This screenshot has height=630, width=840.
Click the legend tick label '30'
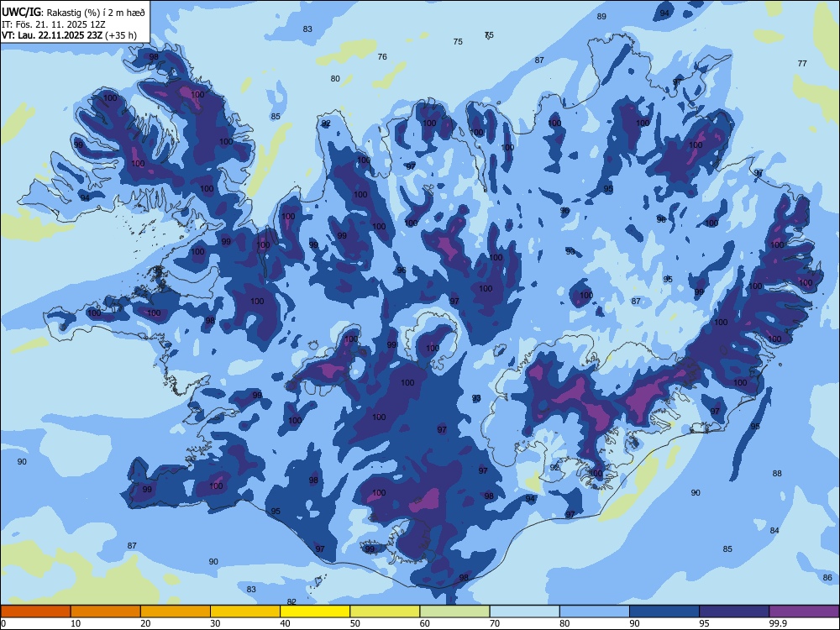[215, 623]
